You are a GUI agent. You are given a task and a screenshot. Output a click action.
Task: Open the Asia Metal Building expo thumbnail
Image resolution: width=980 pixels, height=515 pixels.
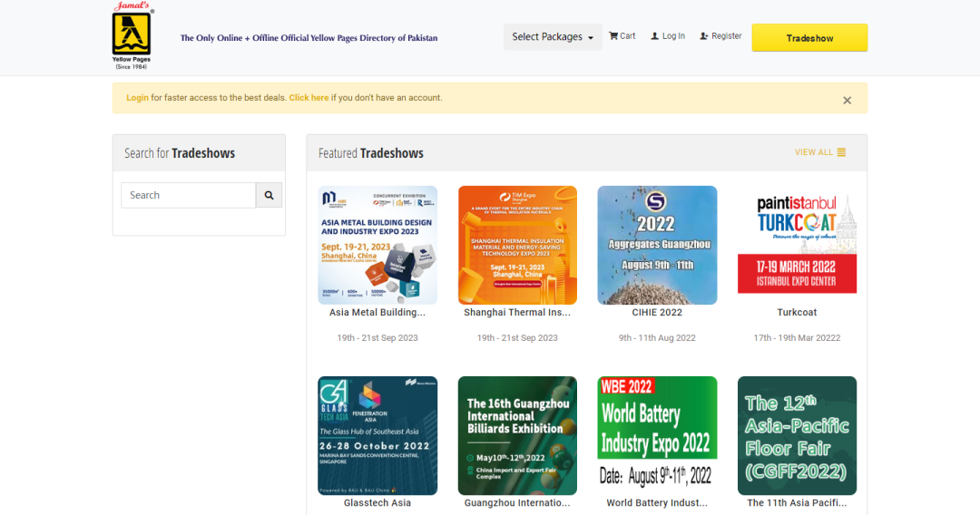click(377, 245)
